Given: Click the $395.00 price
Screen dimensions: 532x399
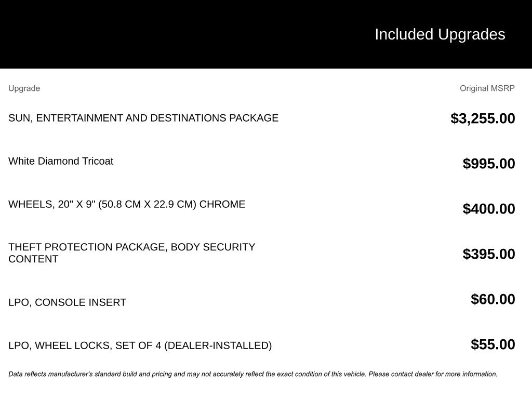Looking at the screenshot, I should click(x=488, y=254).
